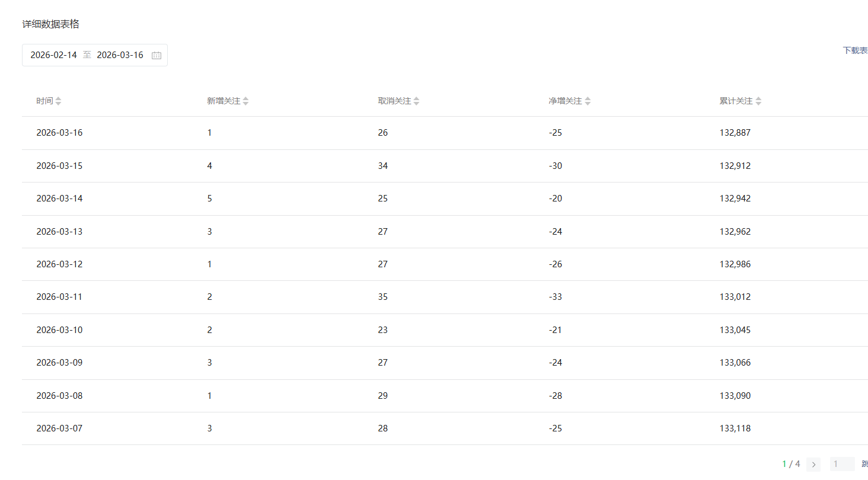Click the 下载表 download link
The image size is (868, 480).
tap(855, 50)
